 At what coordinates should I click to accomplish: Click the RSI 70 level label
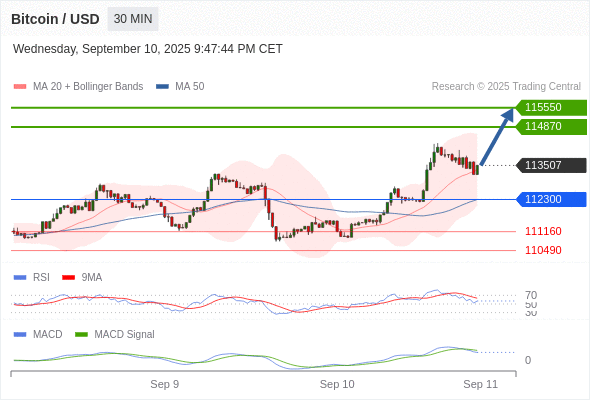point(531,295)
